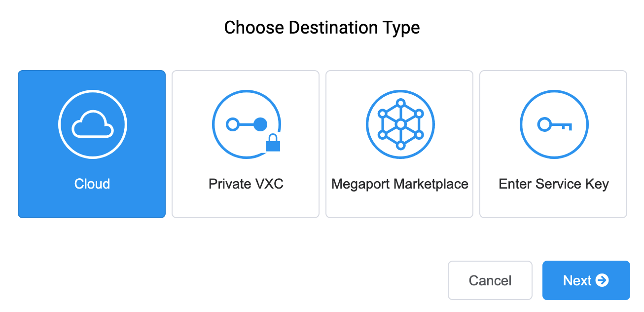Click the "Enter Service Key" label text
Viewport: 644px width, 312px height.
point(554,184)
